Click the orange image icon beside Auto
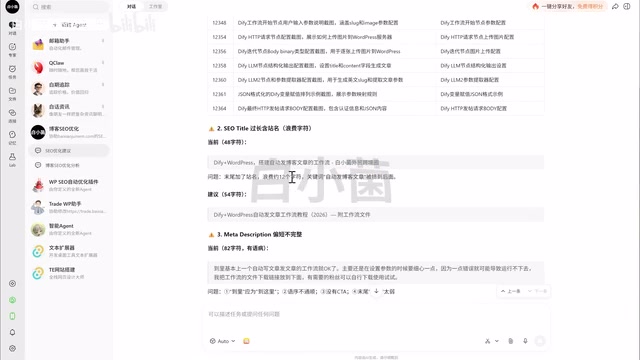 point(246,341)
